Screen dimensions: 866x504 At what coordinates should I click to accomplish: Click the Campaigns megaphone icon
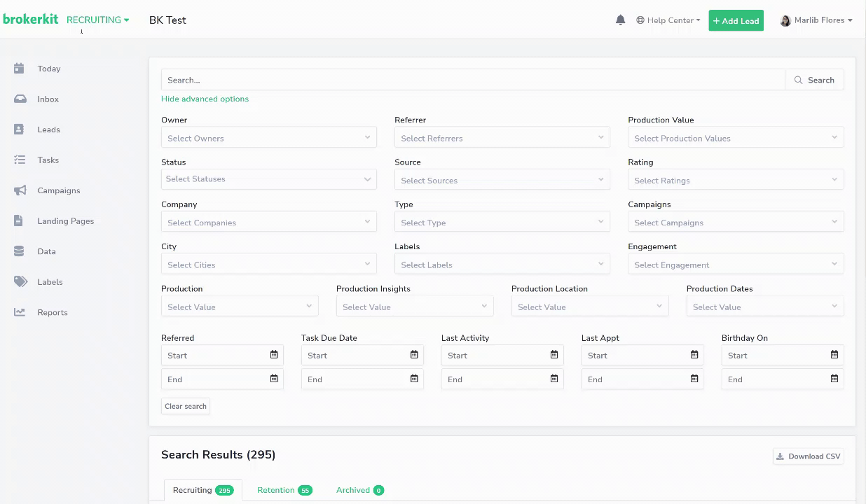(20, 190)
